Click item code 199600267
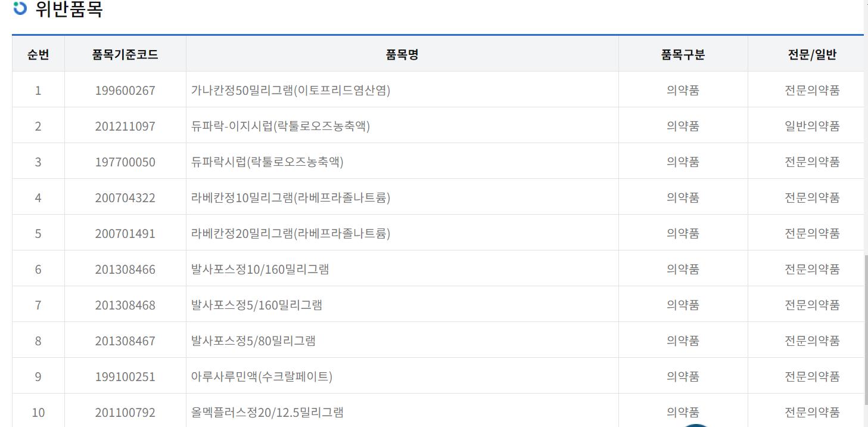Image resolution: width=868 pixels, height=427 pixels. pyautogui.click(x=125, y=91)
